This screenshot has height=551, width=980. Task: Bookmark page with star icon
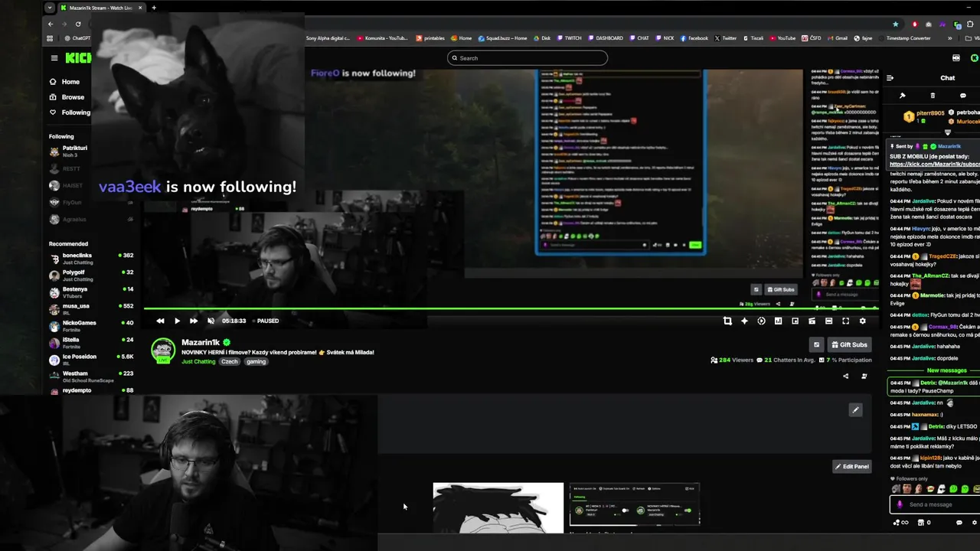click(895, 24)
